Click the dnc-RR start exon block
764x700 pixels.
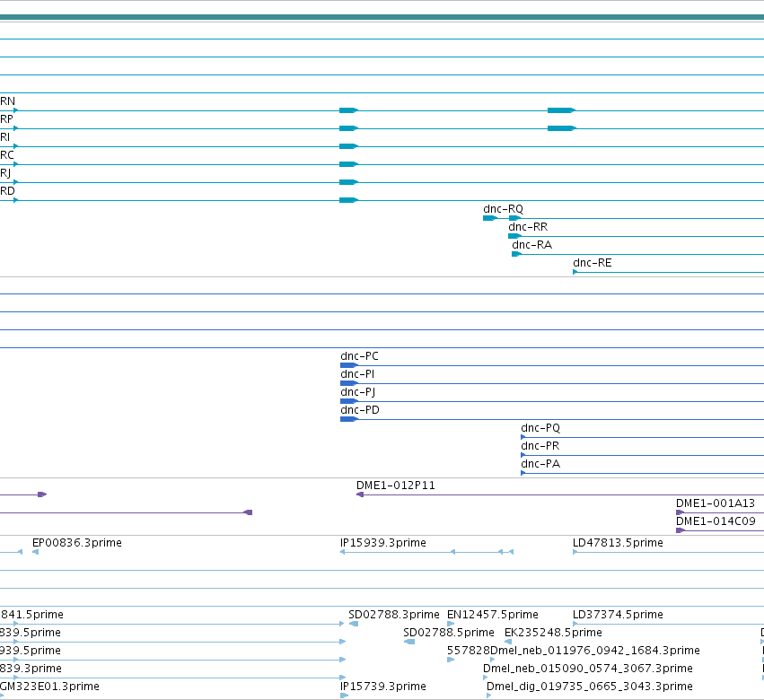(x=514, y=236)
